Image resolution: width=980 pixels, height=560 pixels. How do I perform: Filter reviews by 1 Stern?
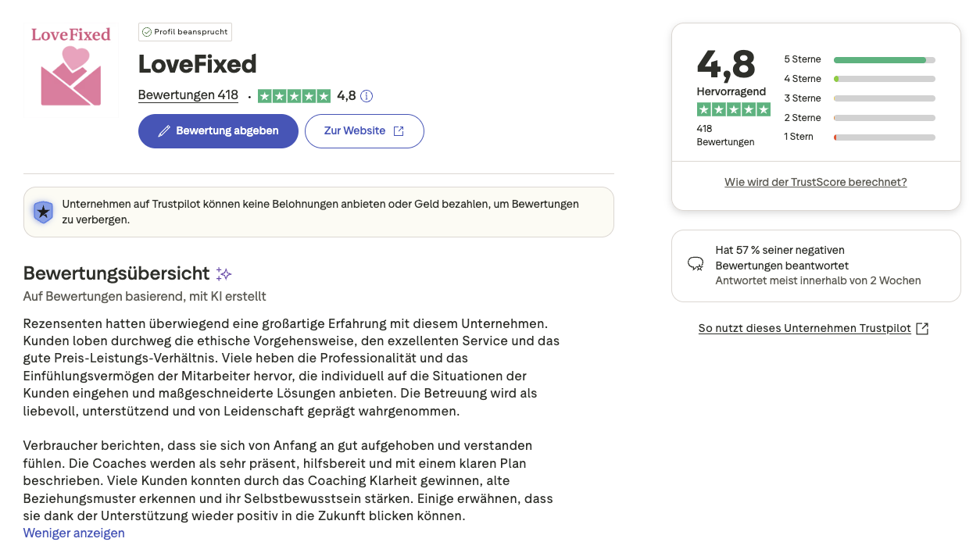[799, 137]
